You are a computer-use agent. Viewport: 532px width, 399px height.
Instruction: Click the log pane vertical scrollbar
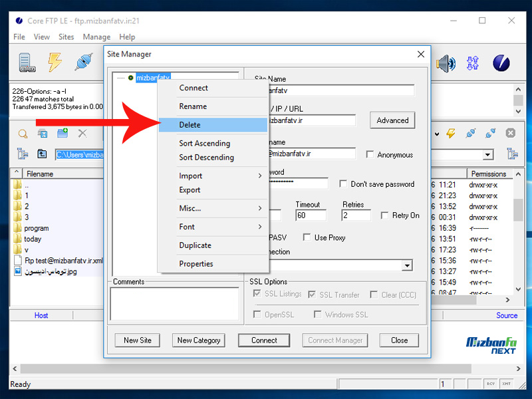518,100
